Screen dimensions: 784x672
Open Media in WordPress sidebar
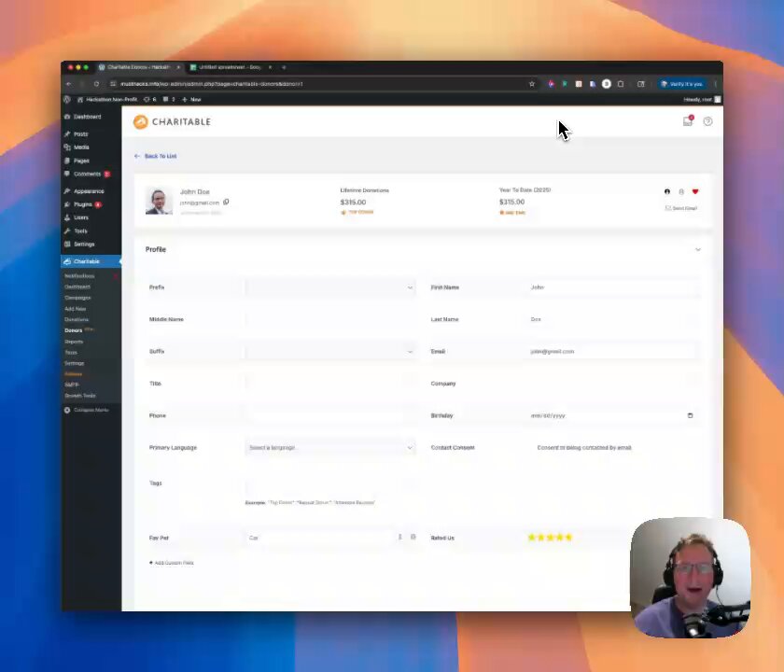pos(81,147)
